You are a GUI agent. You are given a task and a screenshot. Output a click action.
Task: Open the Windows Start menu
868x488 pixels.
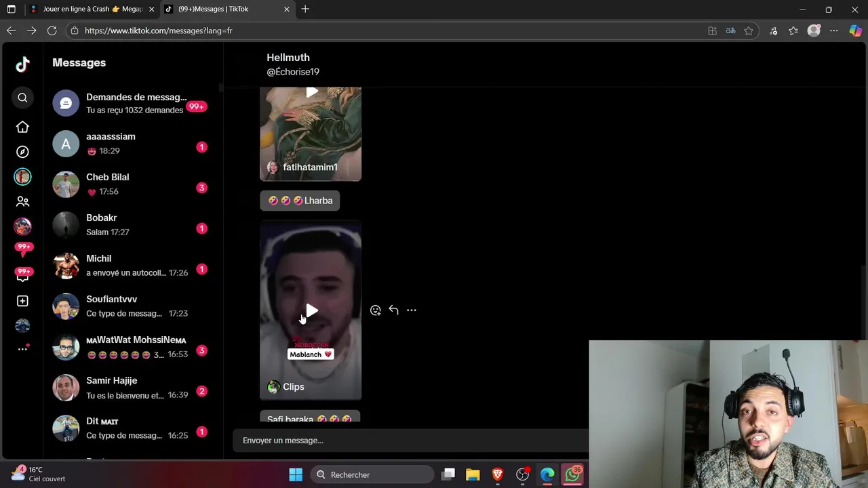296,474
